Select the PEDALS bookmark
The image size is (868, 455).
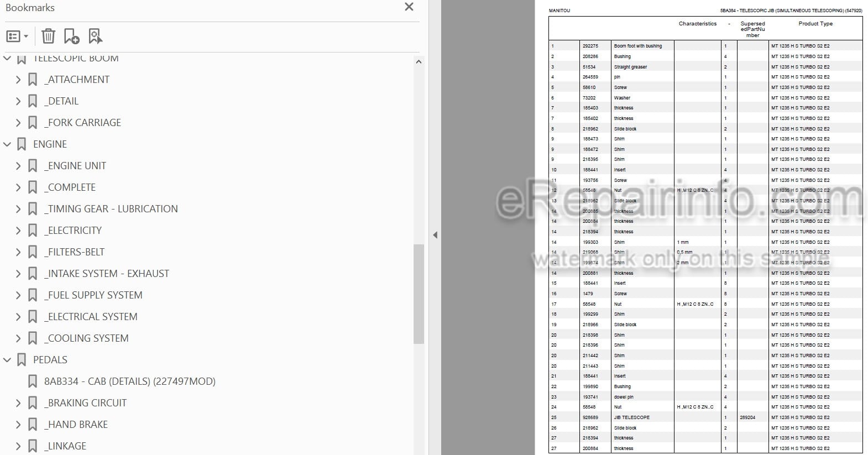[x=50, y=360]
